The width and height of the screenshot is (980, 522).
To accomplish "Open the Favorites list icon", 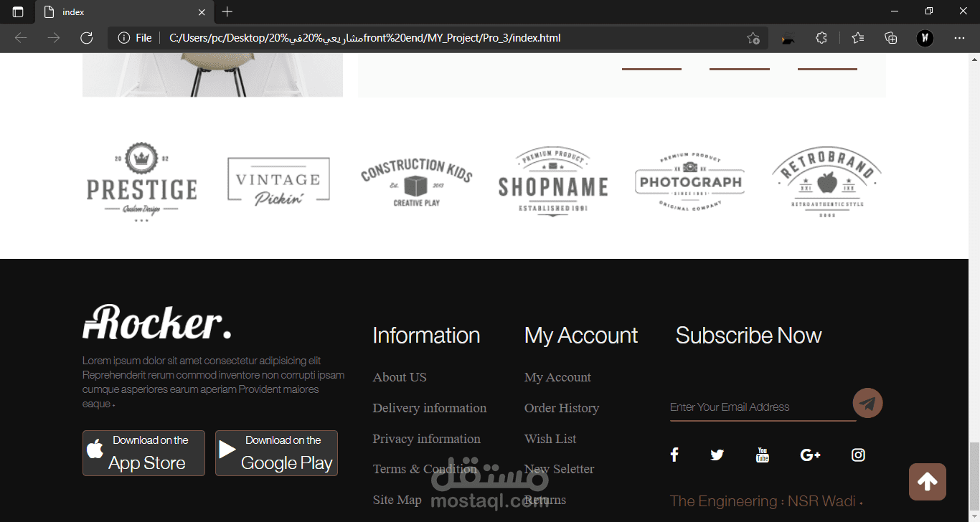I will [858, 38].
